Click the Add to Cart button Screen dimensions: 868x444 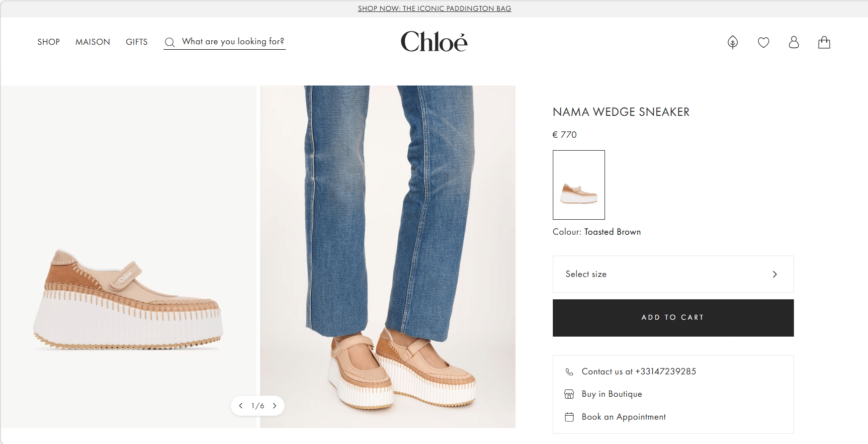(x=673, y=318)
